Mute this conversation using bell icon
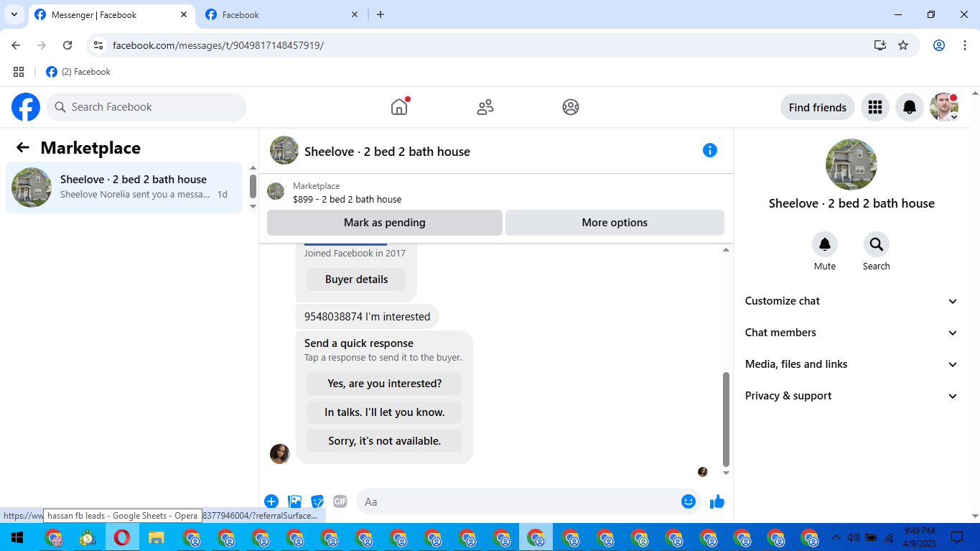Screen dimensions: 980x551 click(x=825, y=244)
